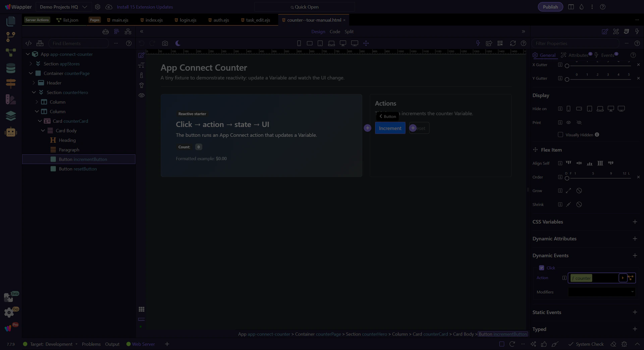Open the database manager in left sidebar

point(11,68)
